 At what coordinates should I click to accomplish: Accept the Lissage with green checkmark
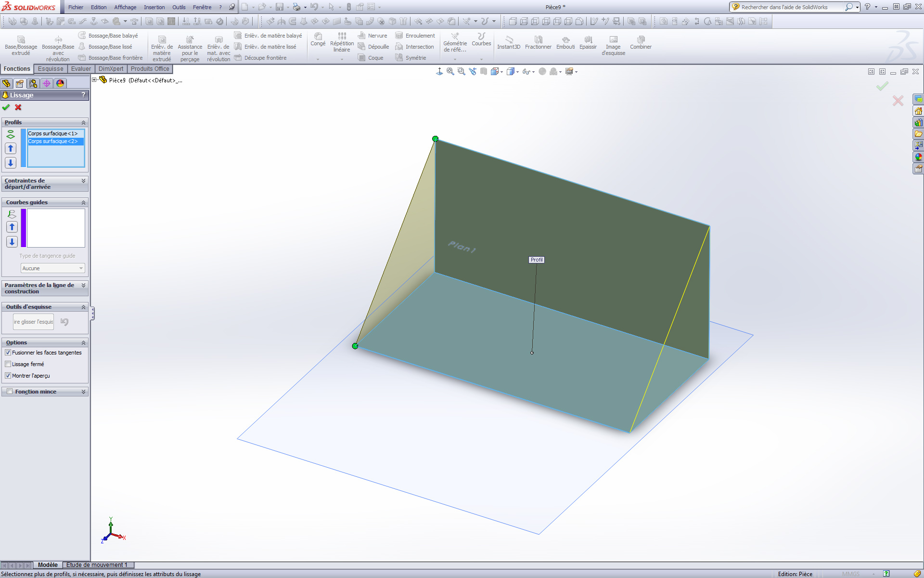tap(6, 107)
